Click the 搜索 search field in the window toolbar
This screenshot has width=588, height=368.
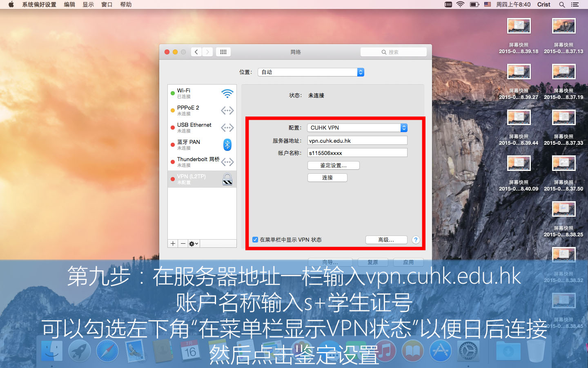click(x=394, y=52)
